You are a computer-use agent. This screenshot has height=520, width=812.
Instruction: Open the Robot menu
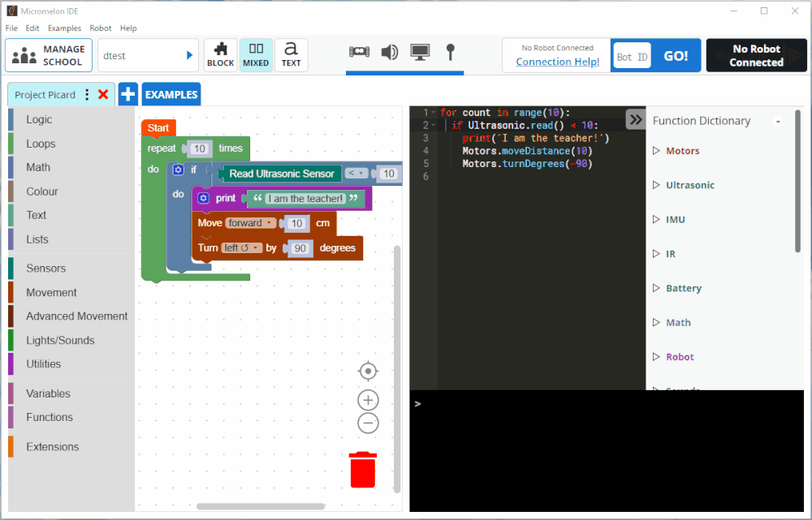pyautogui.click(x=100, y=28)
